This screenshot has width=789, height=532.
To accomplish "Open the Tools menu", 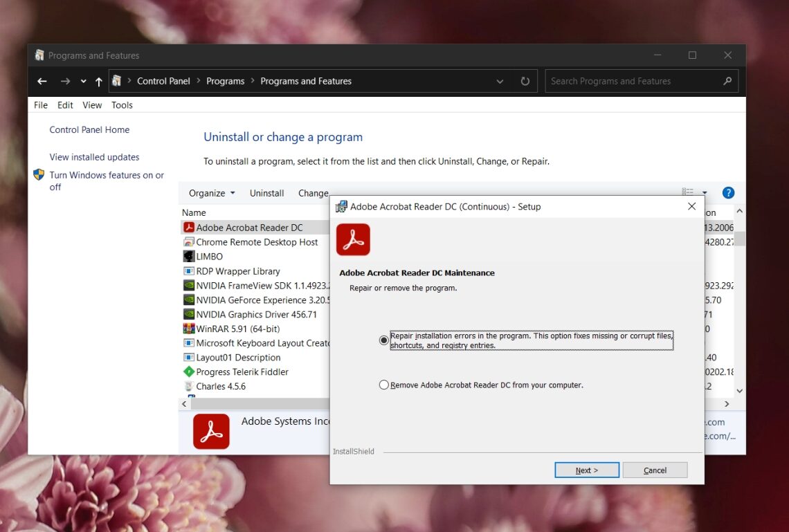I will [x=122, y=105].
